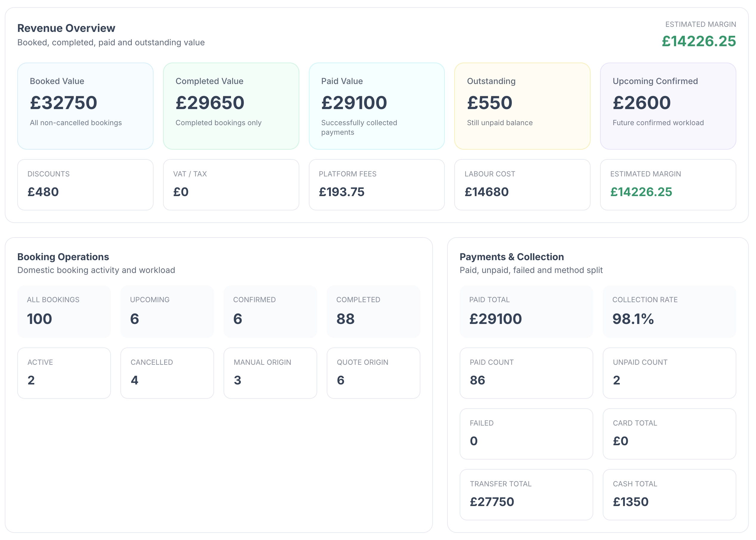The width and height of the screenshot is (756, 540).
Task: Click the Upcoming 6 tile
Action: click(167, 311)
